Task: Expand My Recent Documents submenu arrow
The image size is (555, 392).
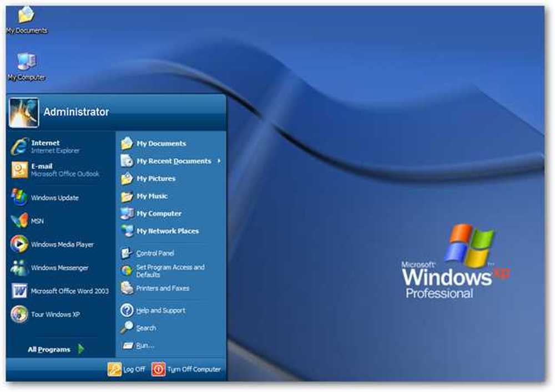Action: click(219, 161)
